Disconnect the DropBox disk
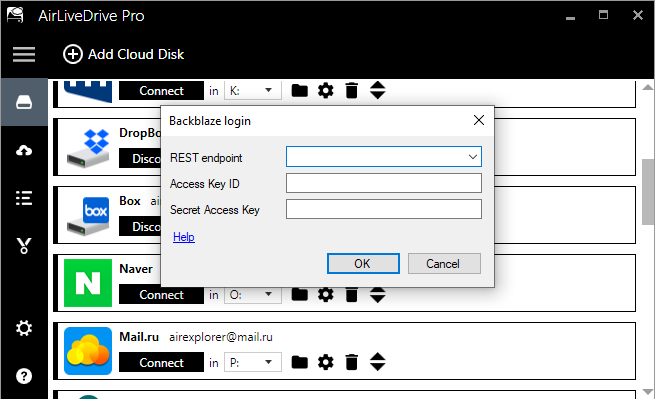Screen dimensions: 655x399 [x=140, y=158]
